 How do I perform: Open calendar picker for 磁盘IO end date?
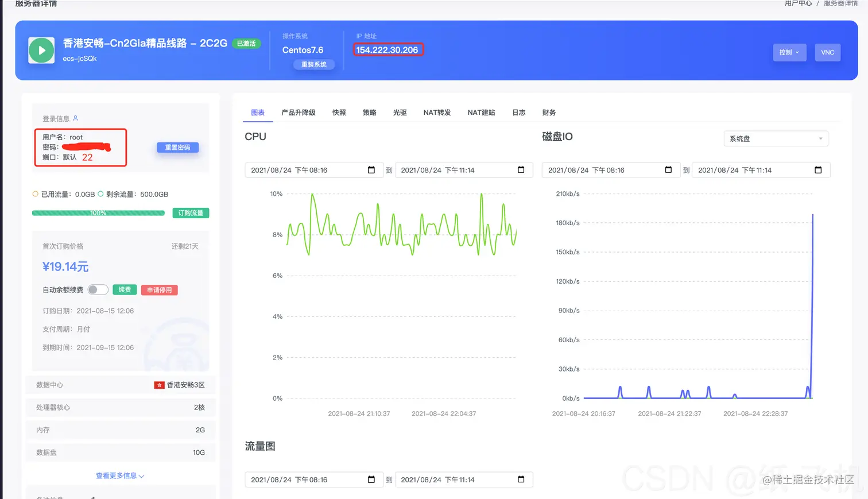[818, 170]
